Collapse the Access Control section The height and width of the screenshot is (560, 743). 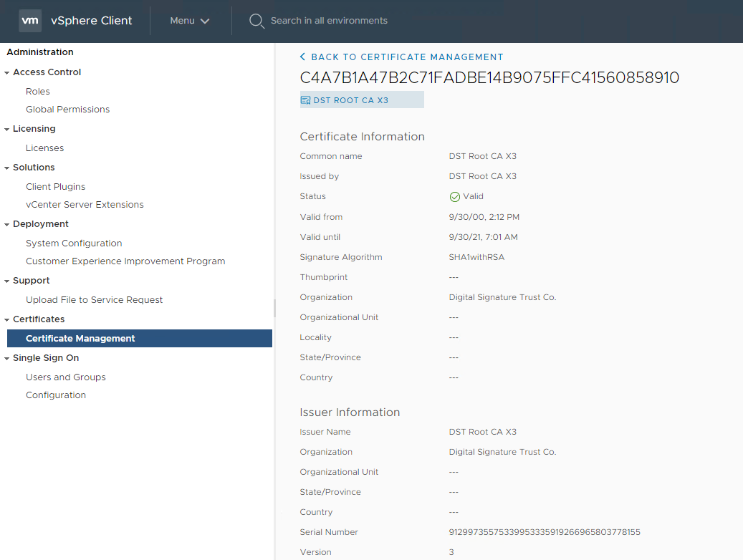[6, 73]
